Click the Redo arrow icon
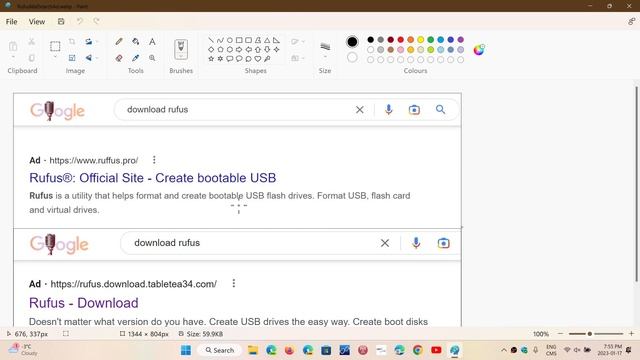The height and width of the screenshot is (360, 640). coord(96,21)
